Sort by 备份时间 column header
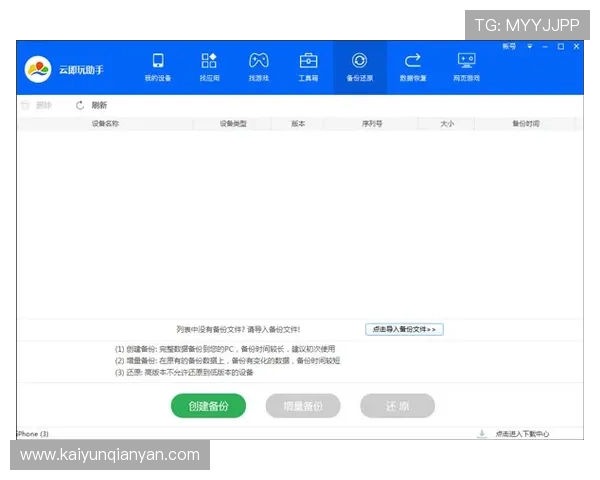 [x=526, y=124]
